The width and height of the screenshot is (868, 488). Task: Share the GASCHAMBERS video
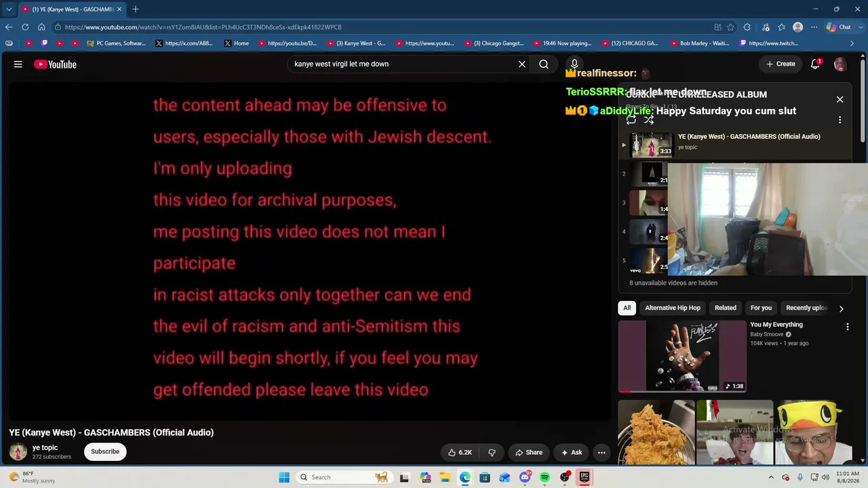[x=529, y=452]
